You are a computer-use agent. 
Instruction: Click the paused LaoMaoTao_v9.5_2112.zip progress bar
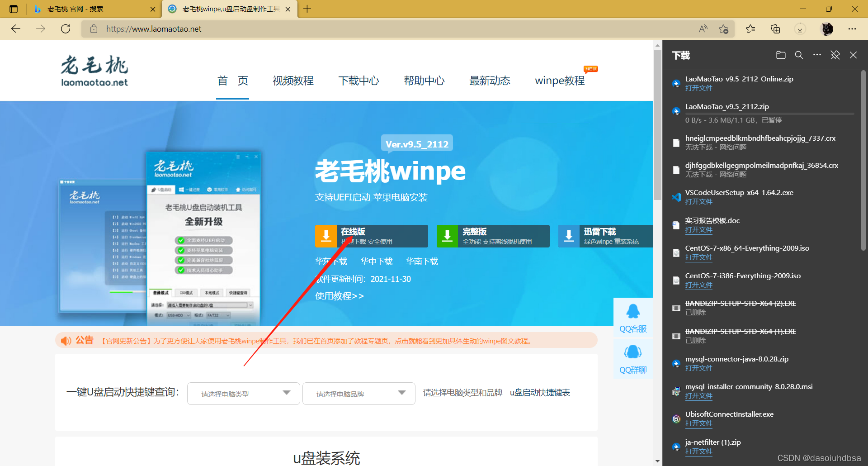pos(769,113)
